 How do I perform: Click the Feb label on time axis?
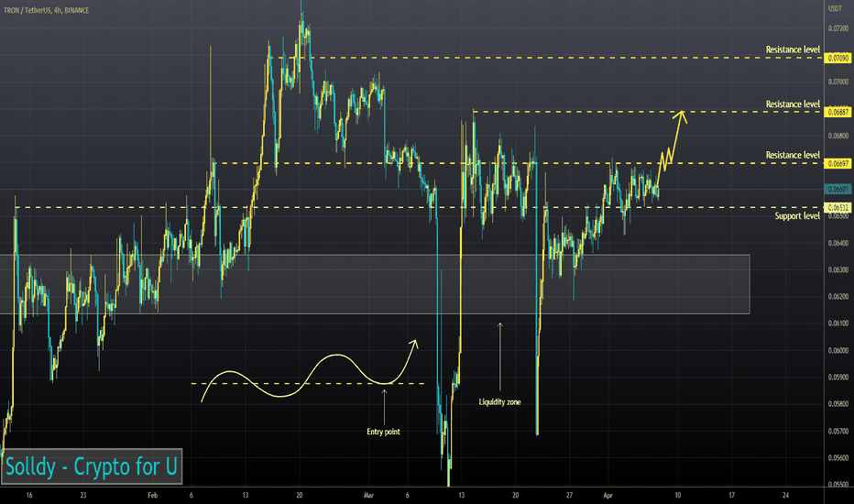[152, 495]
